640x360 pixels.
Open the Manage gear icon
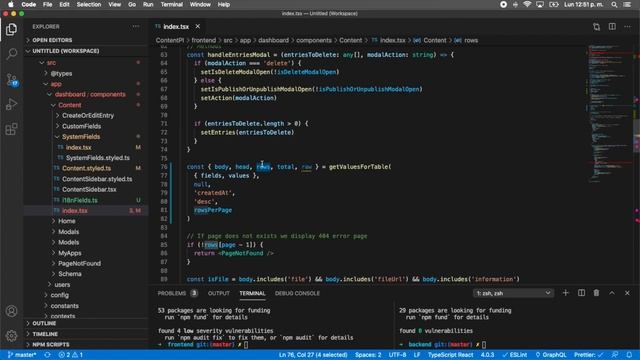coord(11,336)
